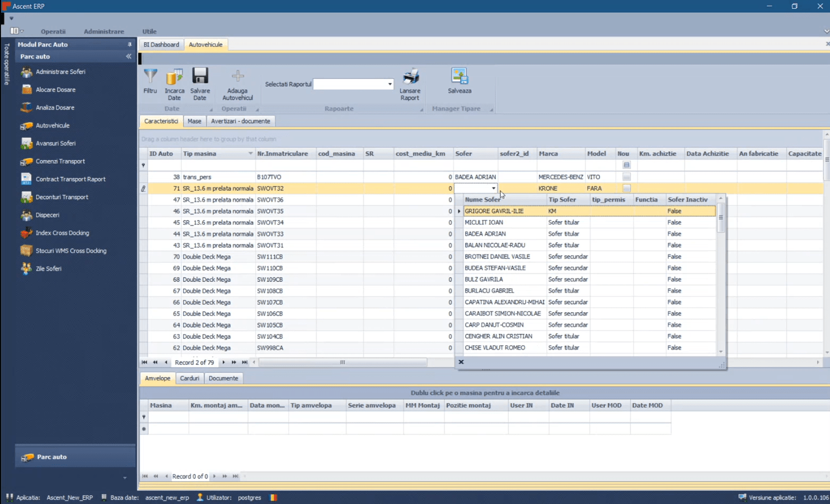
Task: Collapse sidebar with double chevron icon
Action: tap(129, 56)
